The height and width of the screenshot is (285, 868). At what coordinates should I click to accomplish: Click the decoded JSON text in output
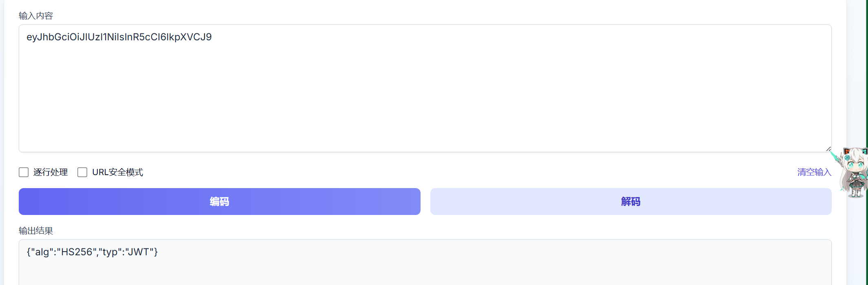click(92, 252)
